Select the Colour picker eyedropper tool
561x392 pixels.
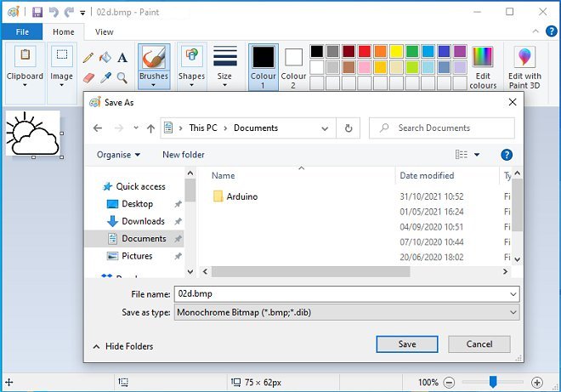coord(105,77)
